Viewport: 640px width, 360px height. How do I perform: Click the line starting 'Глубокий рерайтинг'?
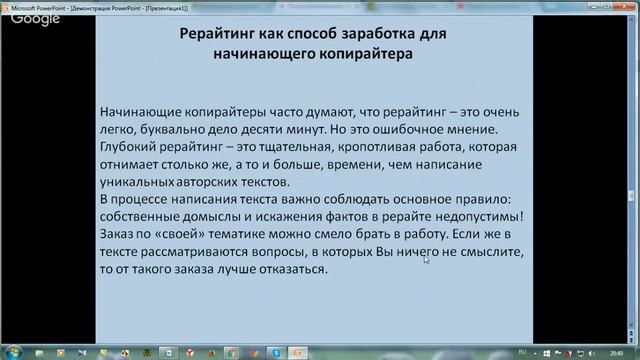point(308,147)
